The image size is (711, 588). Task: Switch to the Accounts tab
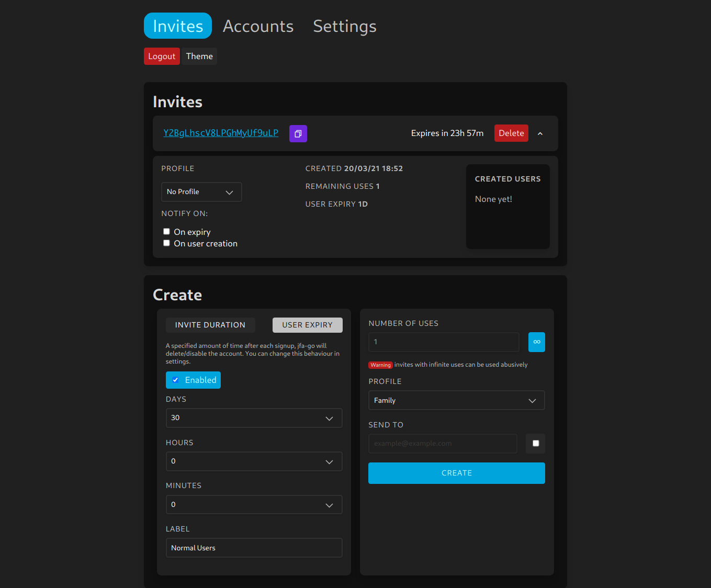point(258,26)
